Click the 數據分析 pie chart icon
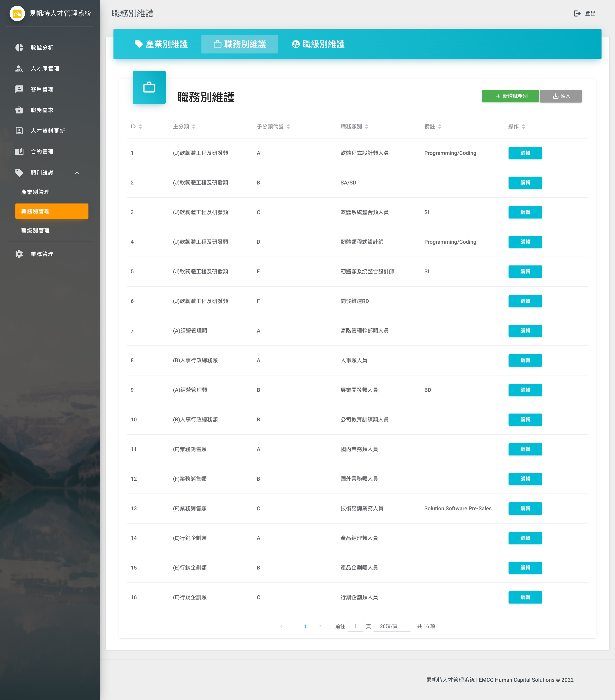615x700 pixels. [x=19, y=48]
